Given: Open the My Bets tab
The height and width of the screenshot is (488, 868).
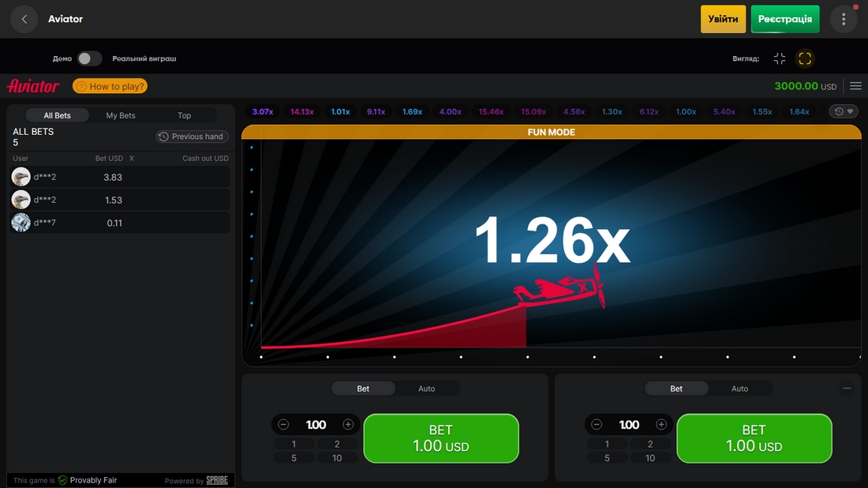Looking at the screenshot, I should (x=121, y=115).
